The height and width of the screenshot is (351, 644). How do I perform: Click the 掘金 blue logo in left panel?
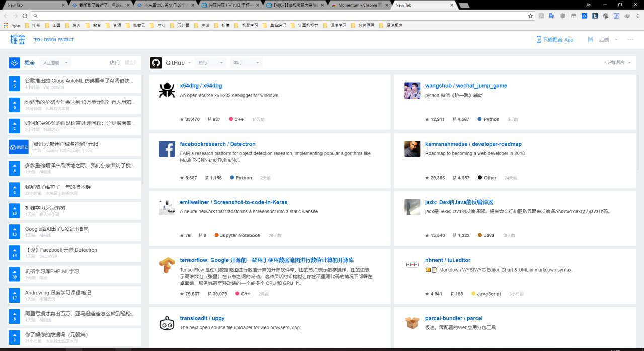point(14,63)
